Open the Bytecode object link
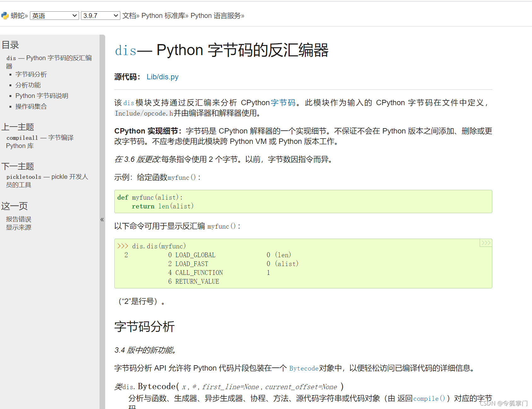The height and width of the screenshot is (409, 532). [x=304, y=368]
